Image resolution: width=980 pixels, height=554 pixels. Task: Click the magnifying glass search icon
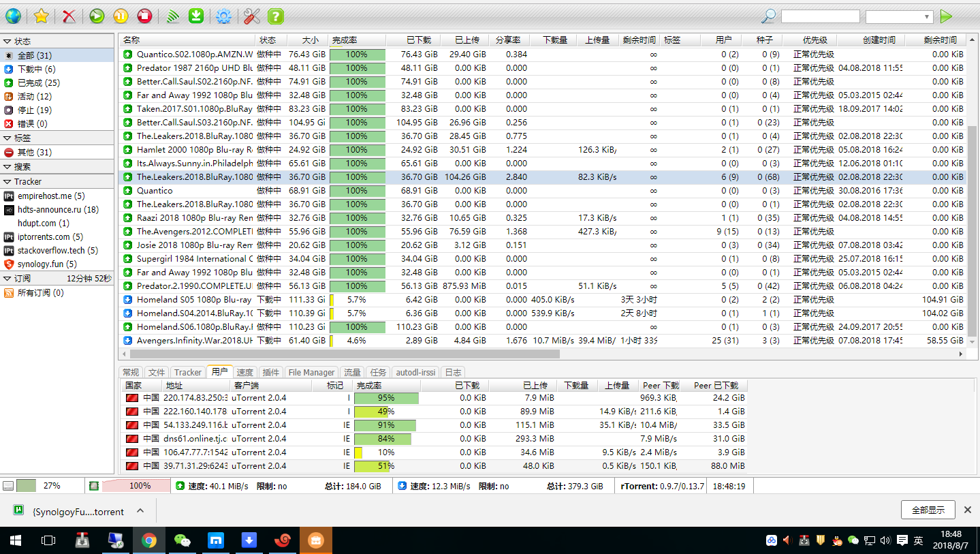coord(768,16)
